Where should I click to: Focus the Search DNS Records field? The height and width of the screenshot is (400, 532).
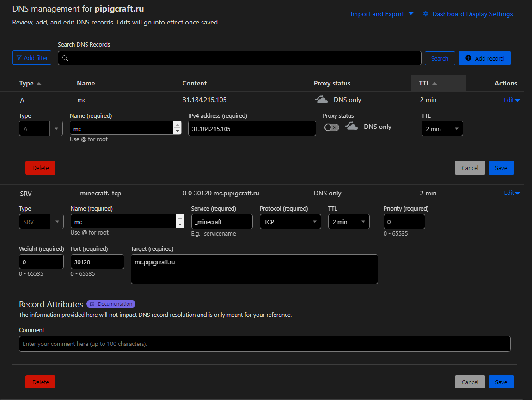point(239,58)
